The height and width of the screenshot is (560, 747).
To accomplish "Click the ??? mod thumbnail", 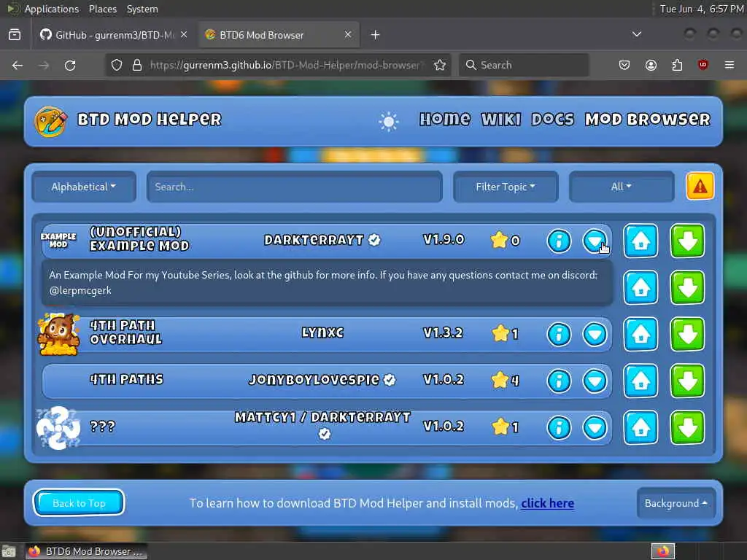I will [x=58, y=427].
